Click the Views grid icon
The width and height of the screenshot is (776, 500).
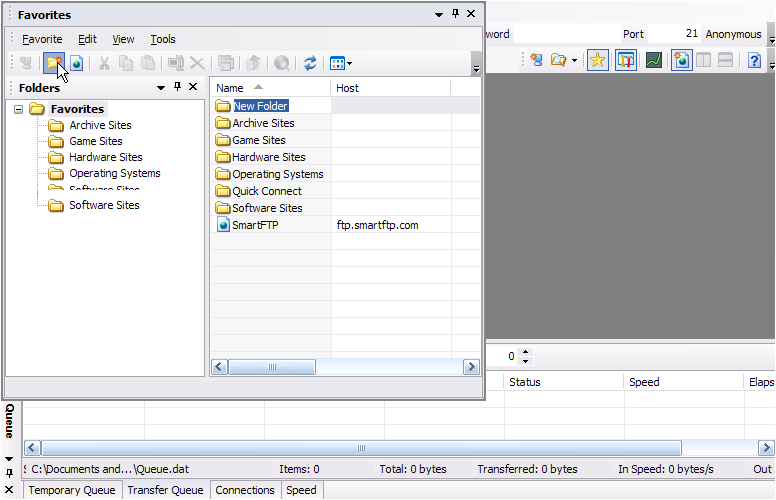point(337,63)
